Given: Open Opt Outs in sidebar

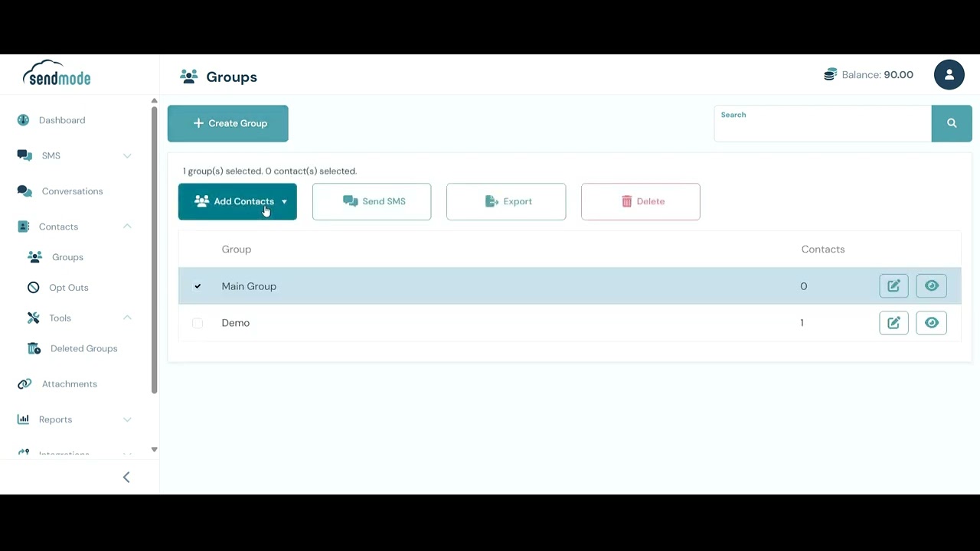Looking at the screenshot, I should pos(69,288).
